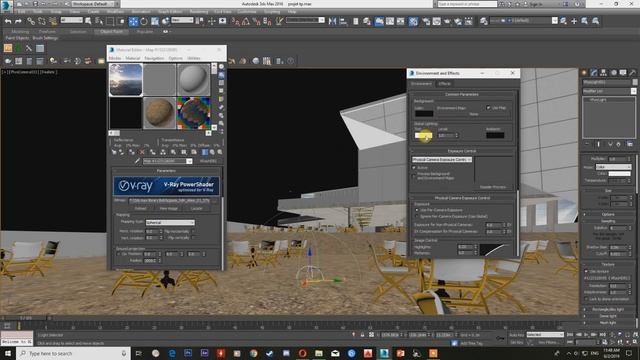Click the Locate button

[196, 208]
